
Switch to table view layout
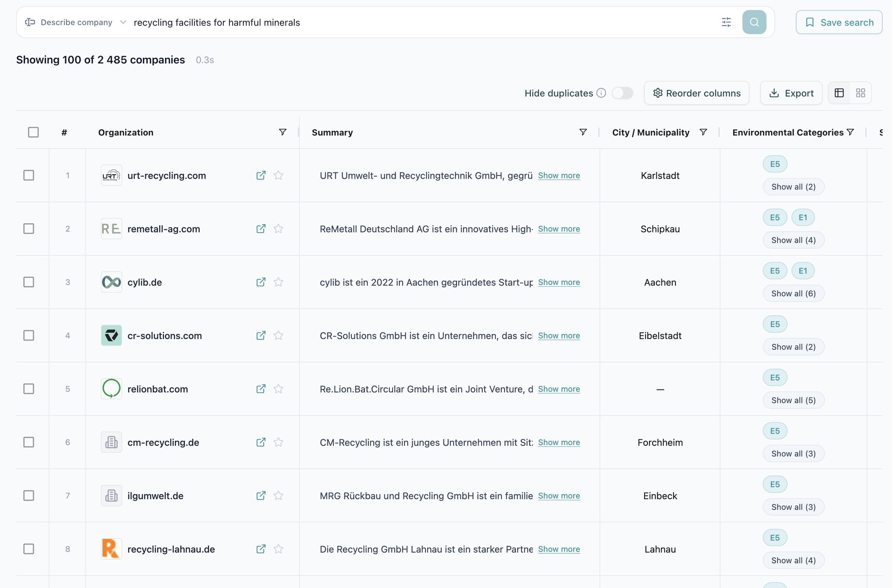pos(839,93)
